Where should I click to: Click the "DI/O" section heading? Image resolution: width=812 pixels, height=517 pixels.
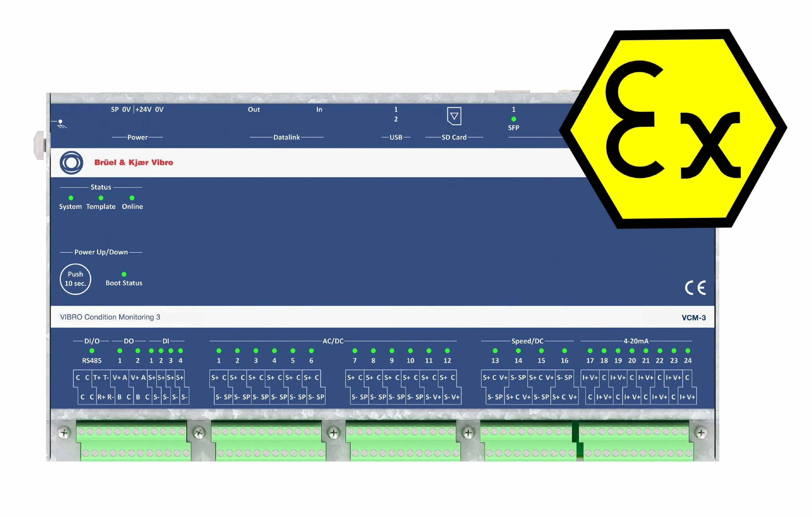click(x=92, y=341)
